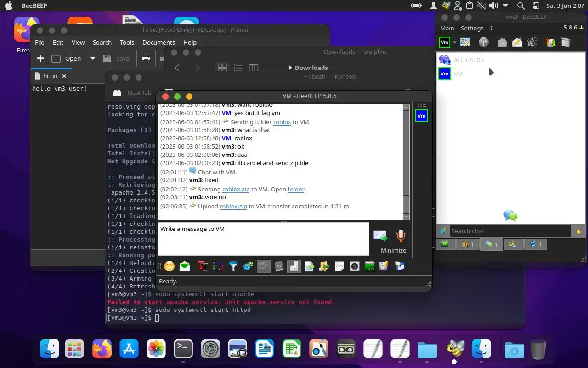This screenshot has height=368, width=588.
Task: Open the Main menu in BeeBEEP
Action: tap(447, 28)
